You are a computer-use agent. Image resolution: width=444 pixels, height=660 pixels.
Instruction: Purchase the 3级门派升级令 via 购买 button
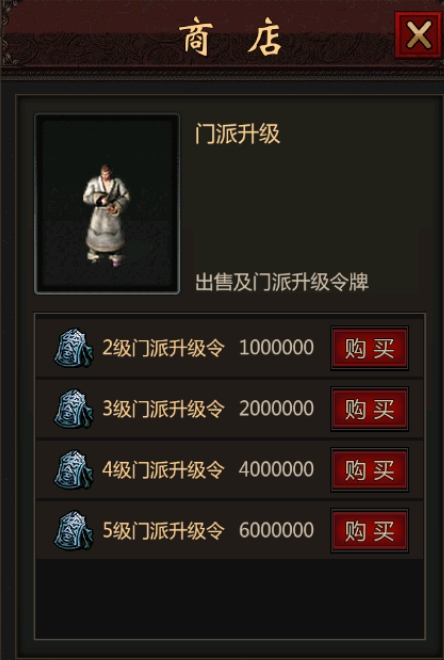pos(370,409)
